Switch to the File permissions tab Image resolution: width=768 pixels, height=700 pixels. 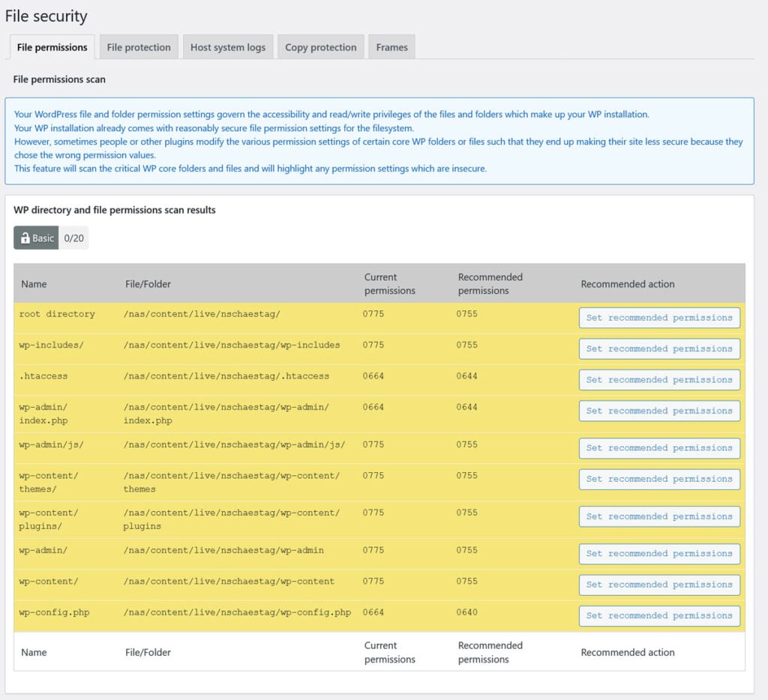point(51,46)
